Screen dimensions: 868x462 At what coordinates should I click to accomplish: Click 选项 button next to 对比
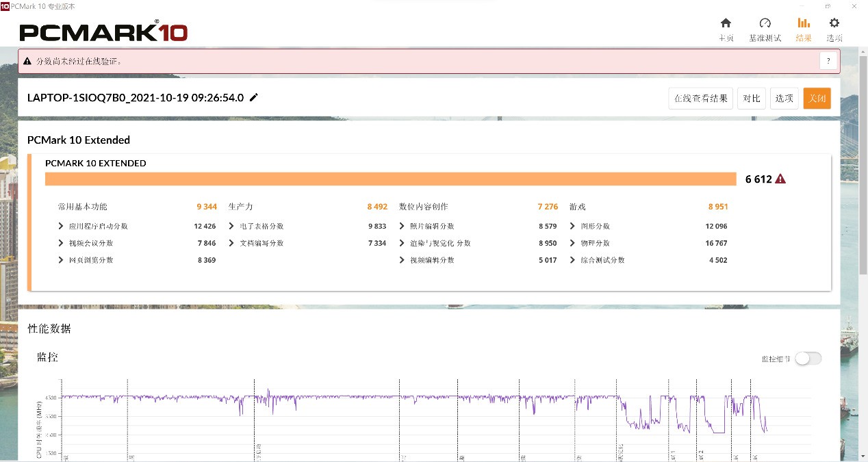pyautogui.click(x=784, y=99)
